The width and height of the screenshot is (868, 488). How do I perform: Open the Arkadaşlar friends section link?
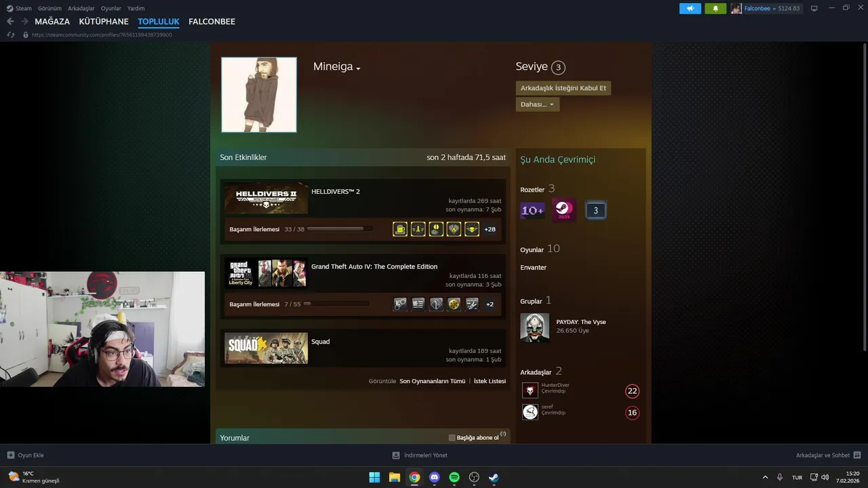click(536, 372)
